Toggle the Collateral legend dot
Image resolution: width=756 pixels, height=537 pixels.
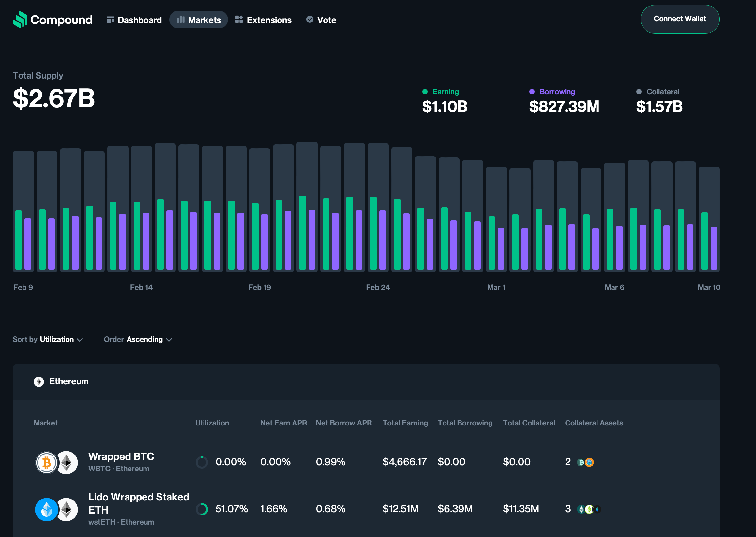(639, 92)
